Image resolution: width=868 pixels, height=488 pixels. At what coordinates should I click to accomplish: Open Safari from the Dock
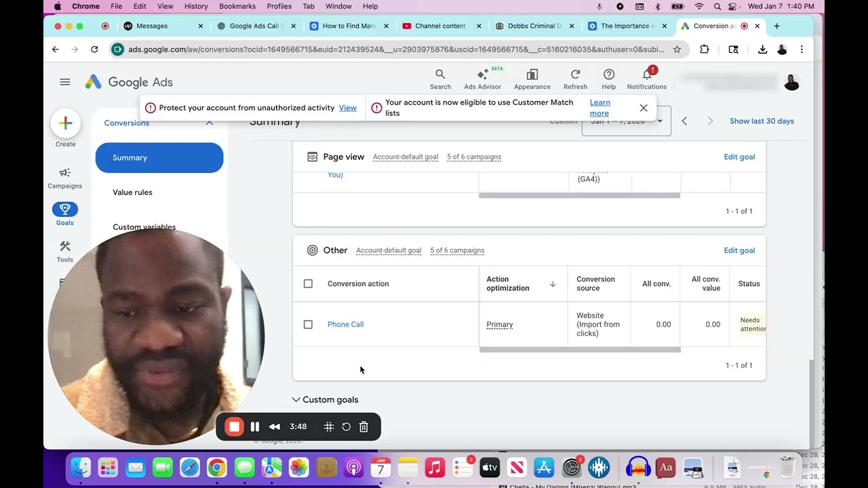pyautogui.click(x=190, y=468)
